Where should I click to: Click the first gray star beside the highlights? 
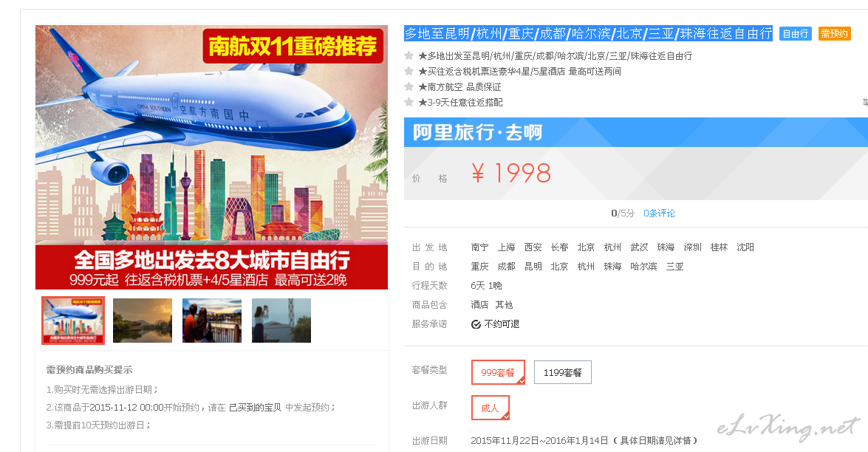(x=409, y=55)
